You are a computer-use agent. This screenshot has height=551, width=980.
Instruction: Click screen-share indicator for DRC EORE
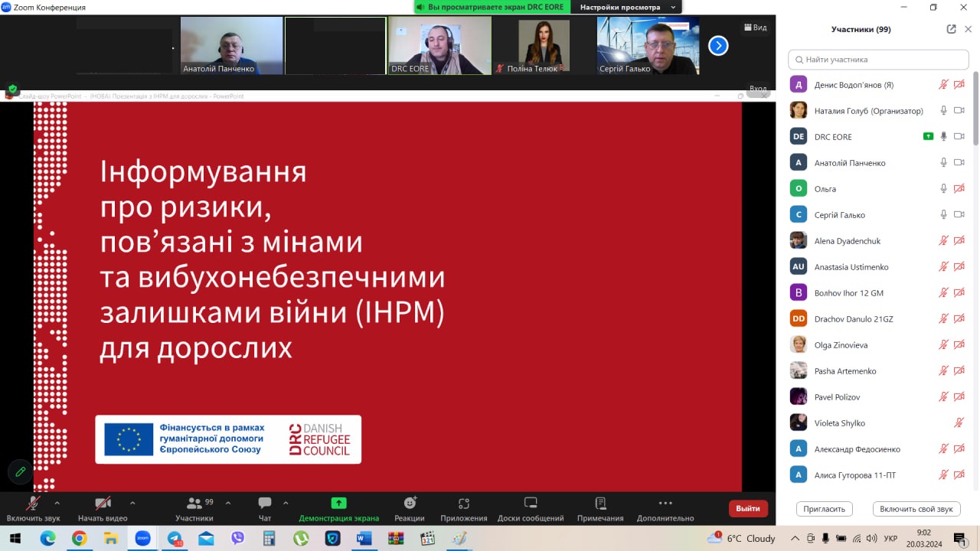tap(928, 136)
